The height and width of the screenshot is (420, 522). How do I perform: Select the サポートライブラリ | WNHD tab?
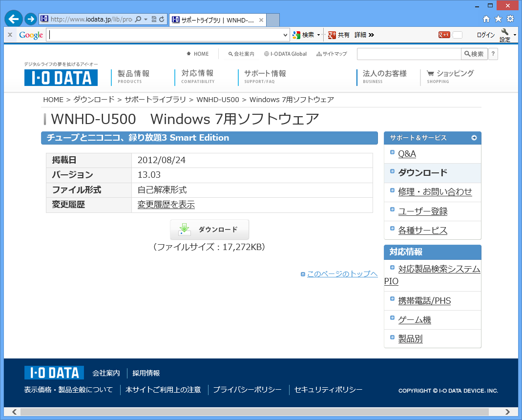pos(218,20)
